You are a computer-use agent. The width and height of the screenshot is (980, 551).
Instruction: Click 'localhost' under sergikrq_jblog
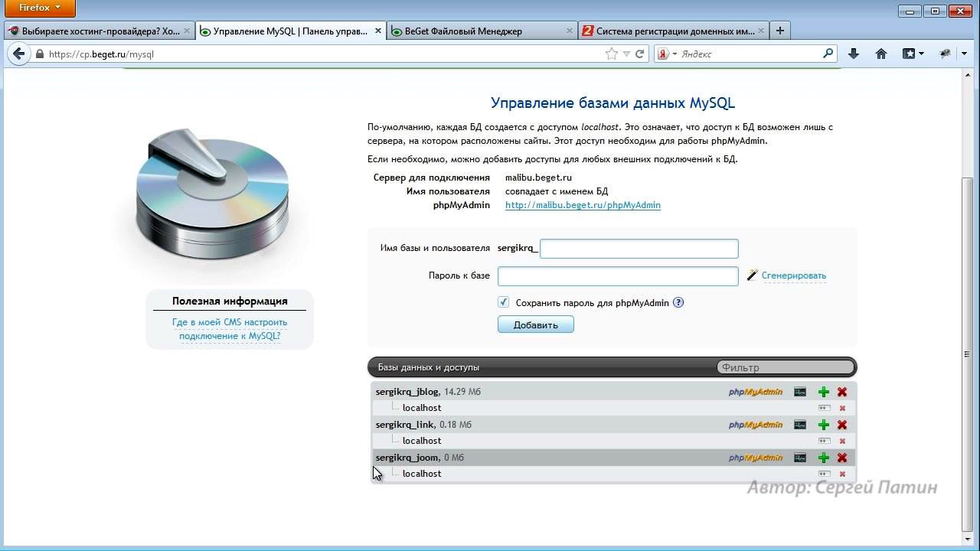422,408
